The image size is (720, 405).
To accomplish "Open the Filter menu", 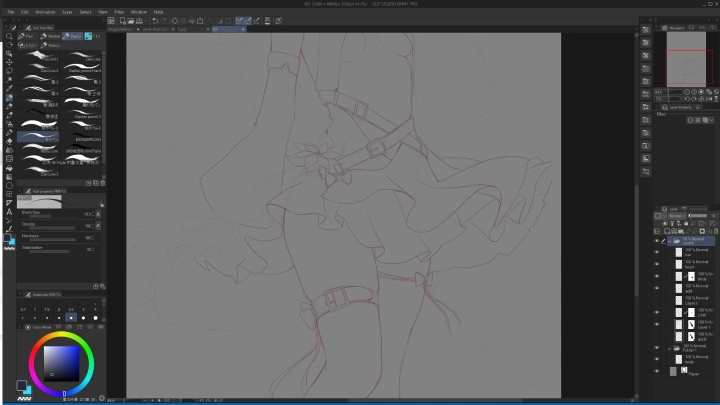I will point(119,12).
